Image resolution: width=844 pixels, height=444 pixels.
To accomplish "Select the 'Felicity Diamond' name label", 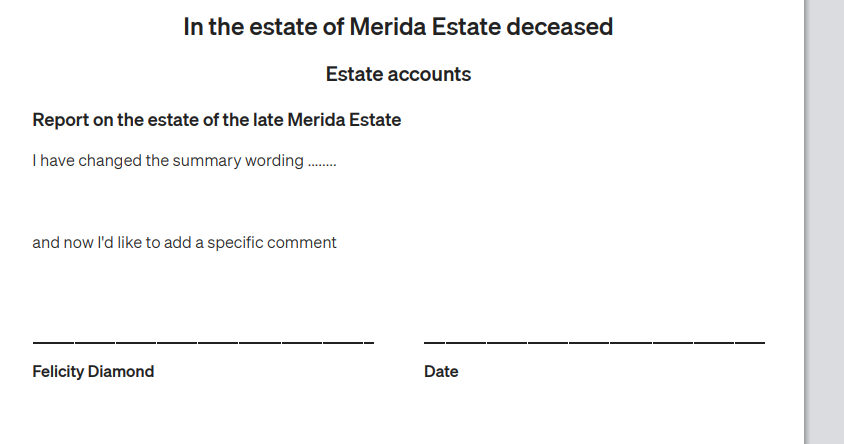I will [93, 371].
